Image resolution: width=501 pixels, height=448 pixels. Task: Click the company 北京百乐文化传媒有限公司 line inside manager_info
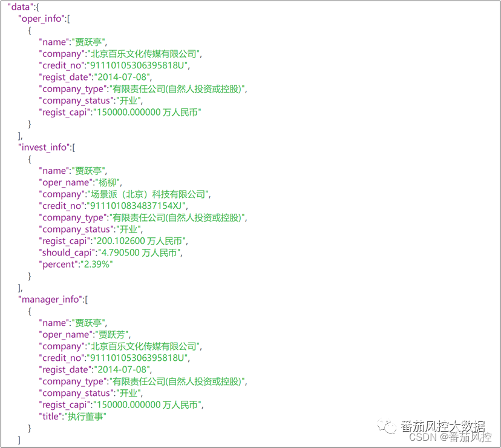point(120,346)
